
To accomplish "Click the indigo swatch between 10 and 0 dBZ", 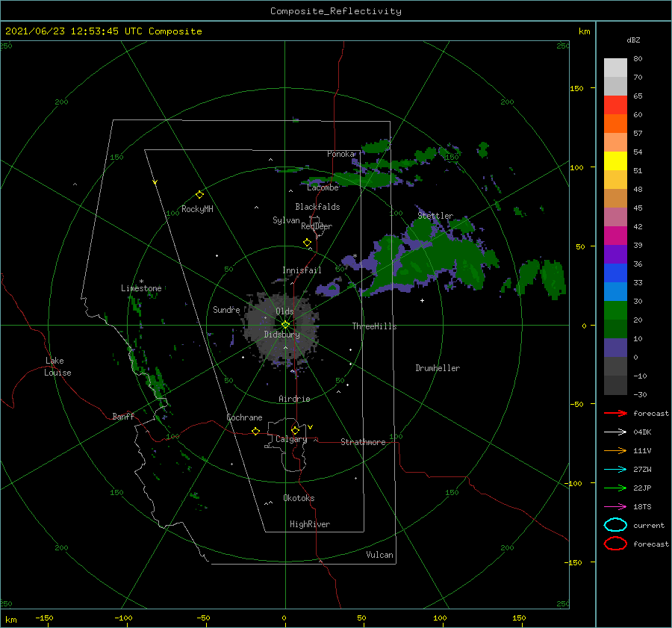I will coord(615,348).
